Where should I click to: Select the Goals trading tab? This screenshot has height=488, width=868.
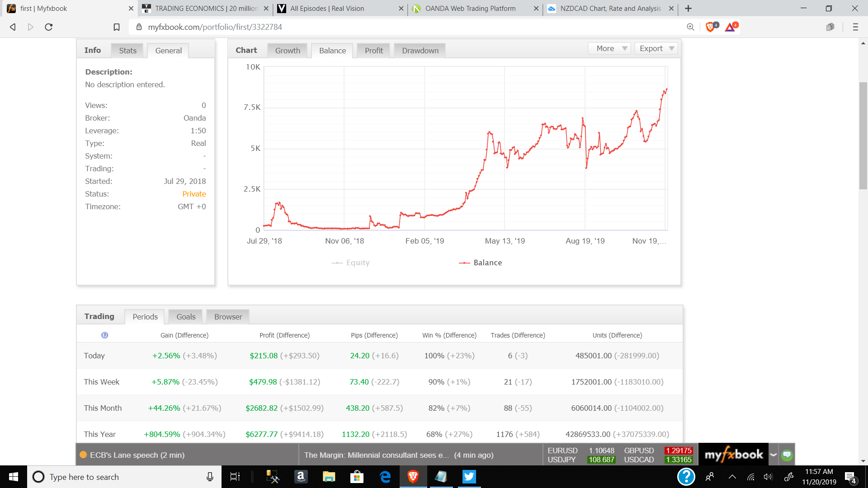[186, 317]
